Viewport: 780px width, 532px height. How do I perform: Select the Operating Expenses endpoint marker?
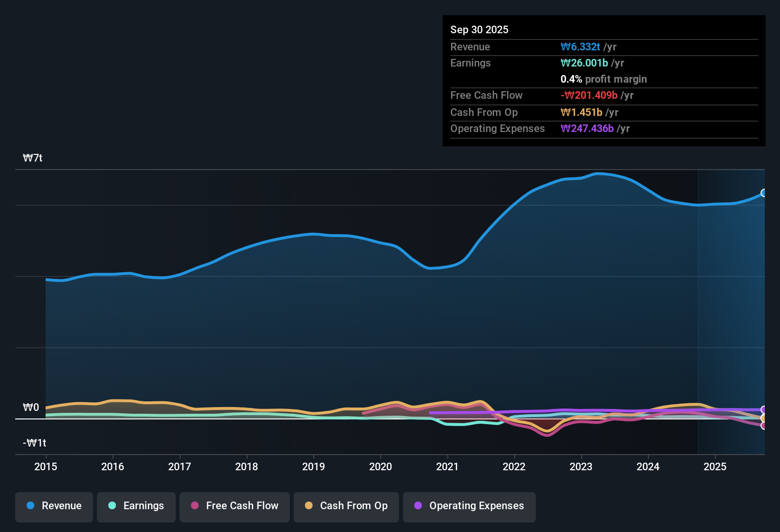764,408
